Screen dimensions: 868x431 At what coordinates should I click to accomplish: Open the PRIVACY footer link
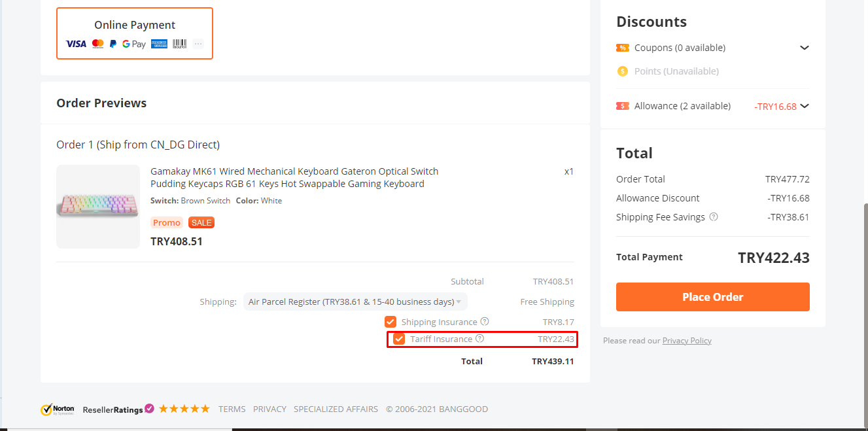(x=269, y=409)
